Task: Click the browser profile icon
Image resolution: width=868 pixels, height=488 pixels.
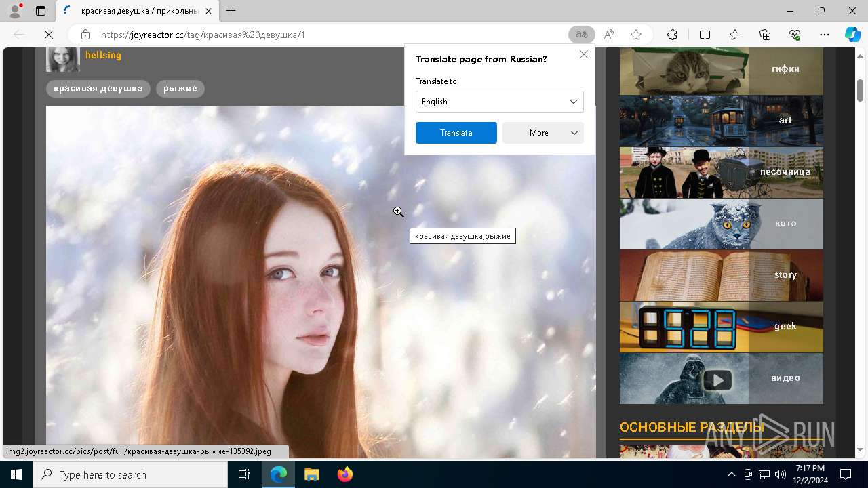Action: coord(15,11)
